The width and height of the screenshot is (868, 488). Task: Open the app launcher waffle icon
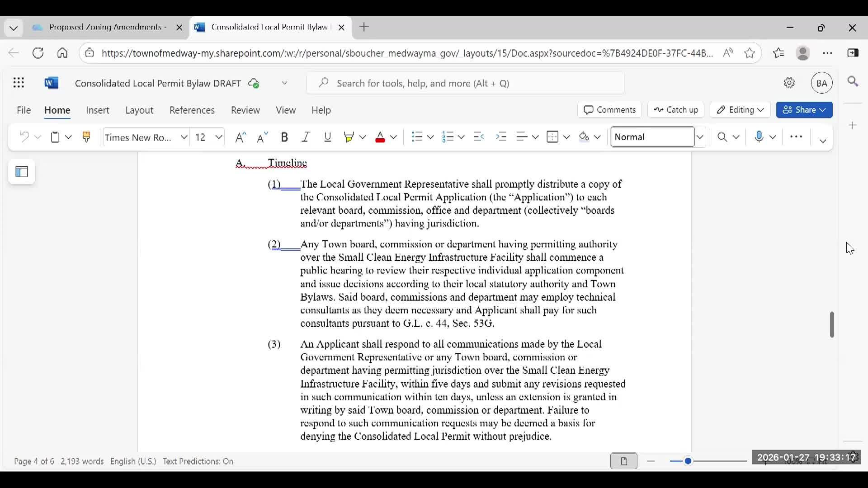(19, 83)
